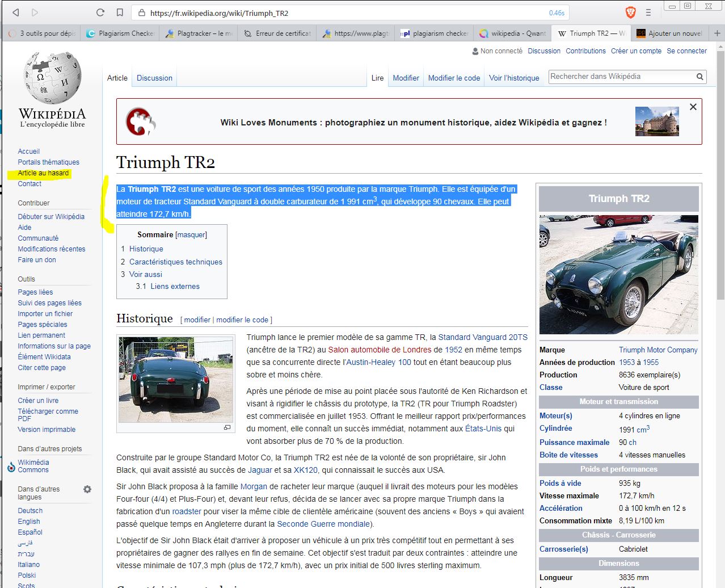Switch to the Discussion tab
The width and height of the screenshot is (725, 588).
154,78
